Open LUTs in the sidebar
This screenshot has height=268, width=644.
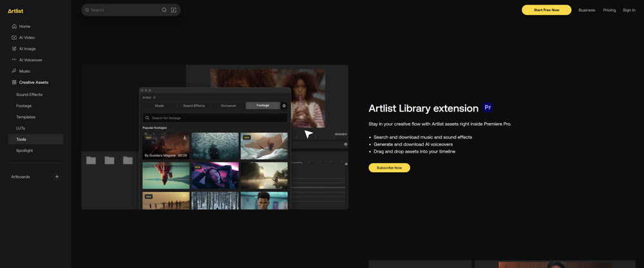[x=21, y=128]
